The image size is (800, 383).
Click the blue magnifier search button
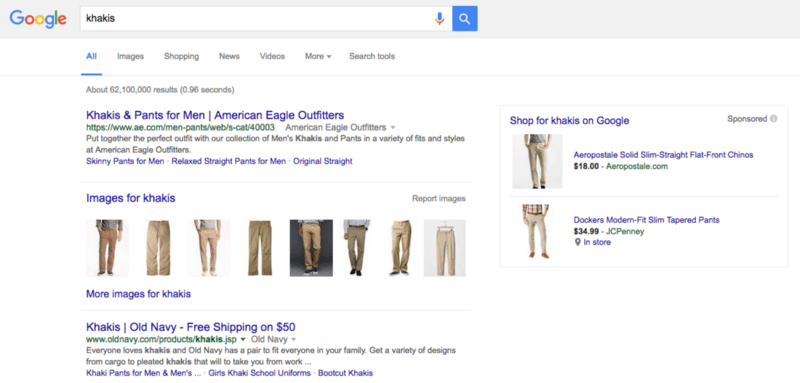(x=465, y=19)
